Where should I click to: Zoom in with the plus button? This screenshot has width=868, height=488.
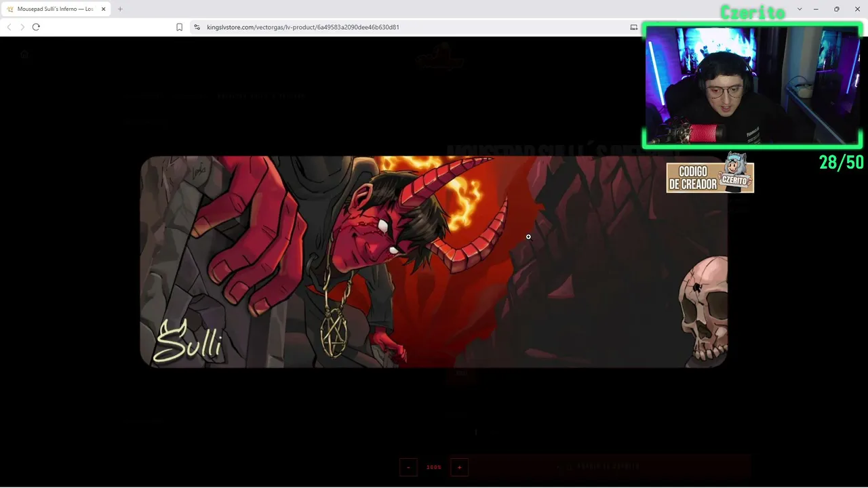(459, 467)
